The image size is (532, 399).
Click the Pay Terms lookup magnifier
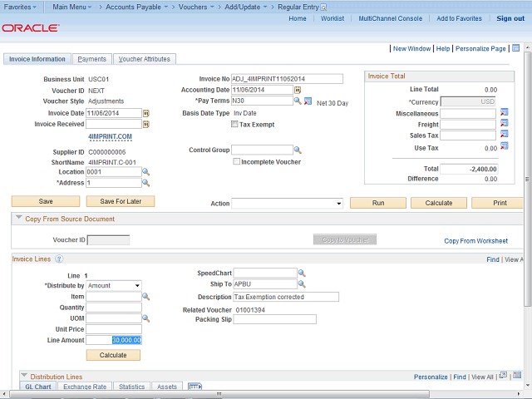tap(297, 101)
